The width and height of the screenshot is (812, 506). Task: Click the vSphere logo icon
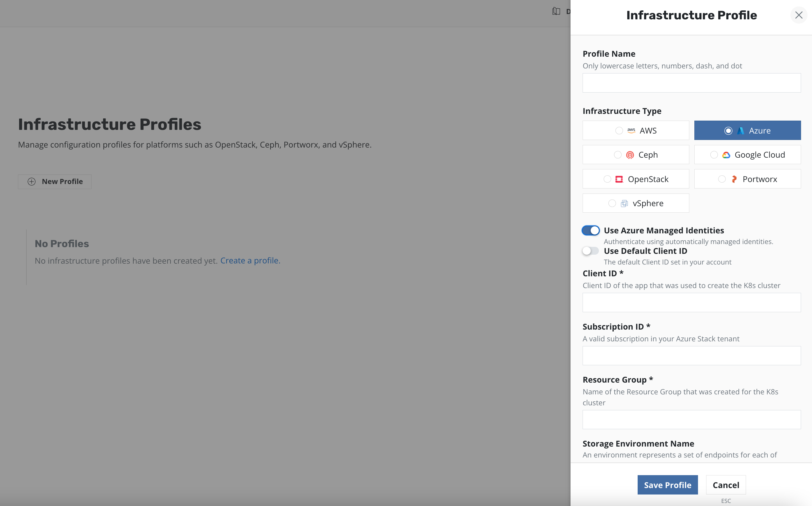tap(624, 203)
